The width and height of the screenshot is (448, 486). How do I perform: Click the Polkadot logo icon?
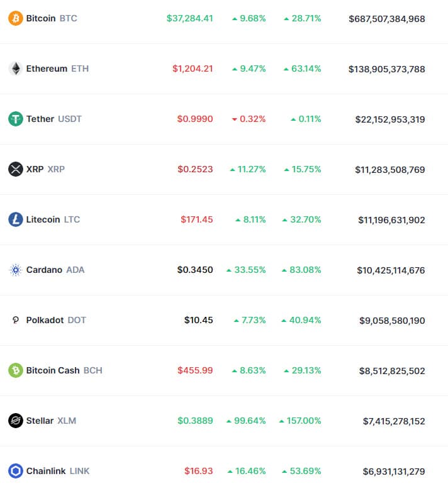click(x=16, y=320)
